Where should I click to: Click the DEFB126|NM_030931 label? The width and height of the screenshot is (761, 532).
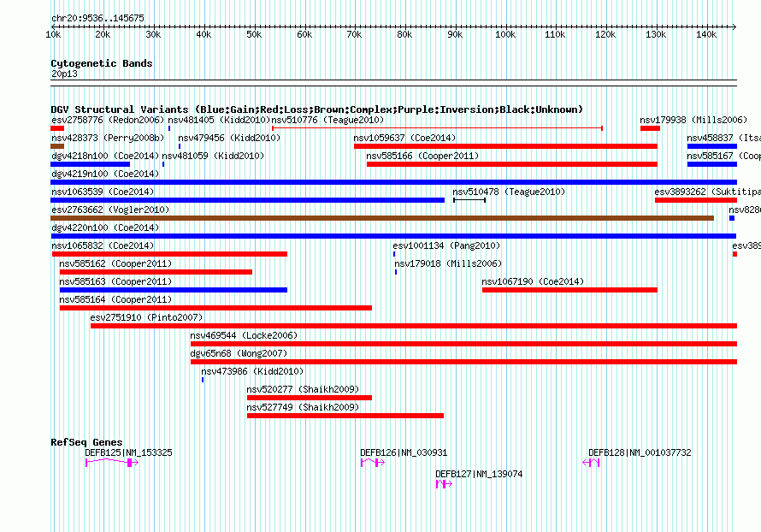click(x=404, y=452)
